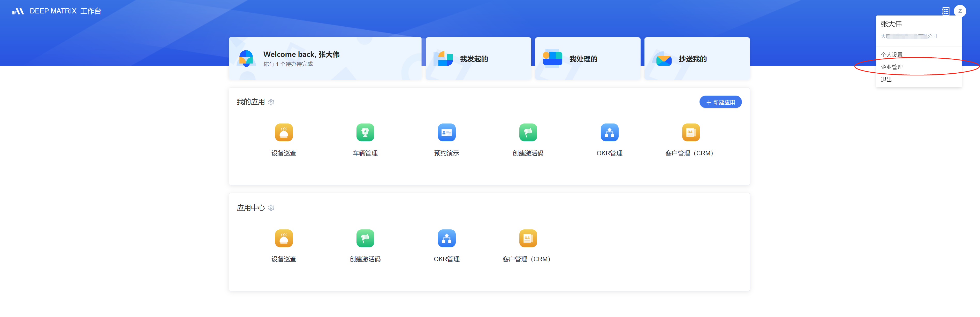The width and height of the screenshot is (980, 317).
Task: Open the 抄送我的 card
Action: (x=697, y=59)
